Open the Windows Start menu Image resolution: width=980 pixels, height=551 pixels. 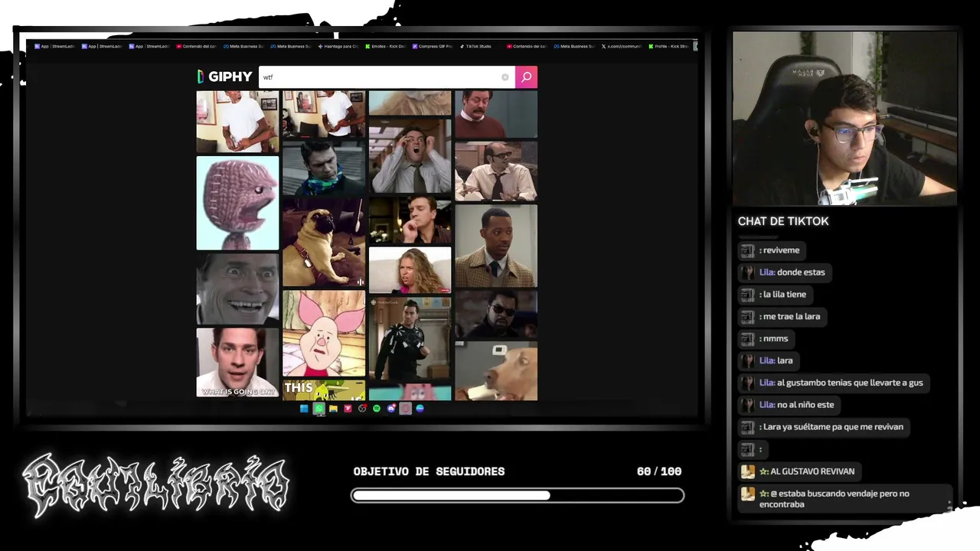304,409
